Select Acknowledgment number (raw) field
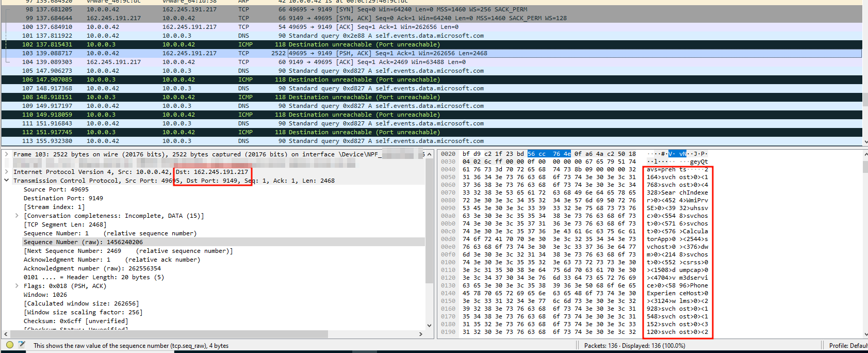 coord(92,268)
